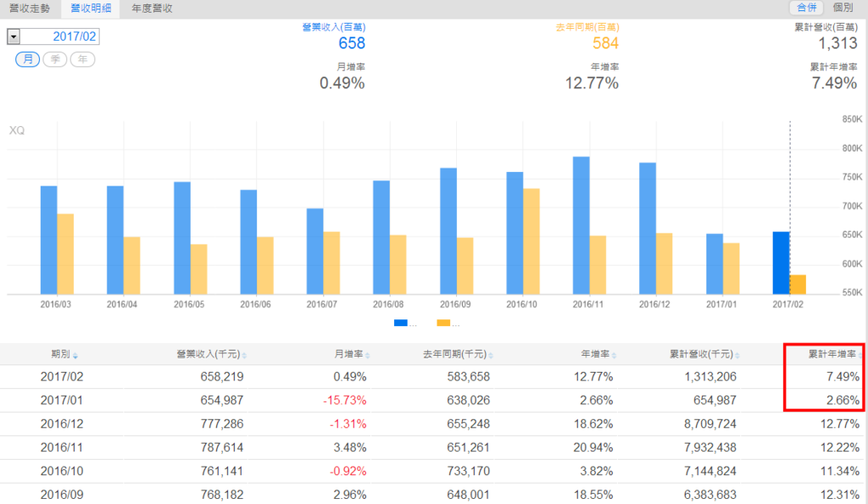Sort table by 去年同期(千元) column
The image size is (868, 504).
click(458, 354)
